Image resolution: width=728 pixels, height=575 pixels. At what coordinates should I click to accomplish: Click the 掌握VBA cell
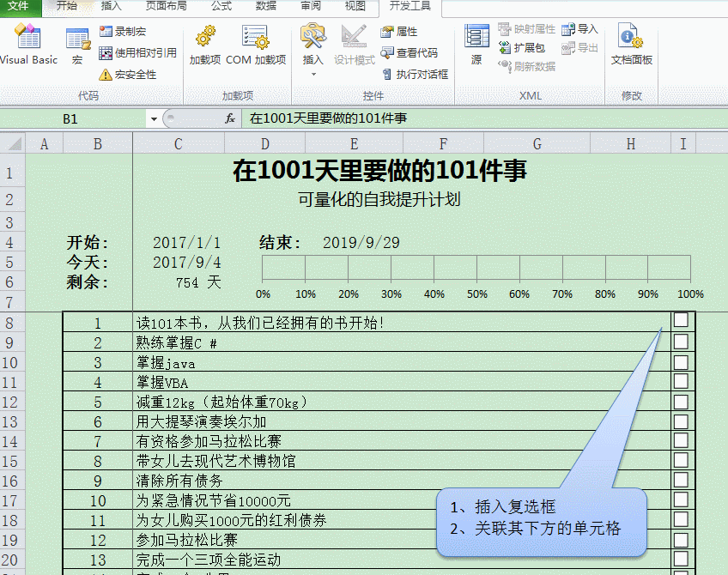pyautogui.click(x=402, y=382)
